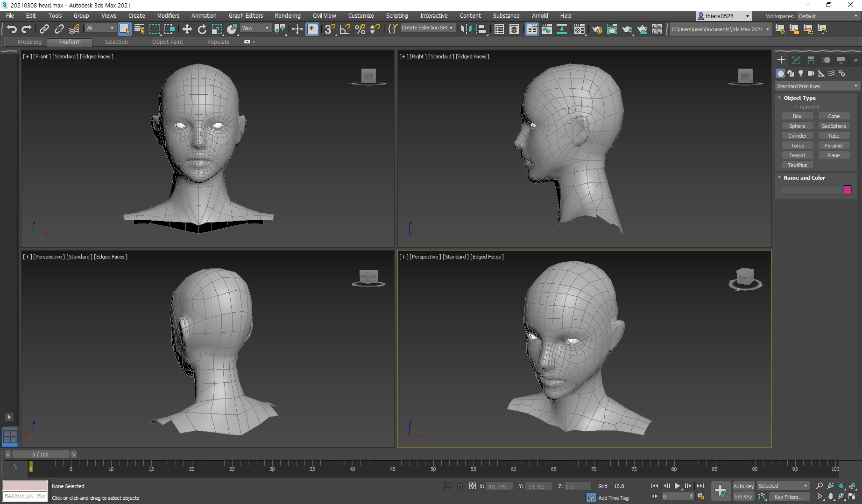Click the Key Filters button
Image resolution: width=862 pixels, height=504 pixels.
[789, 497]
